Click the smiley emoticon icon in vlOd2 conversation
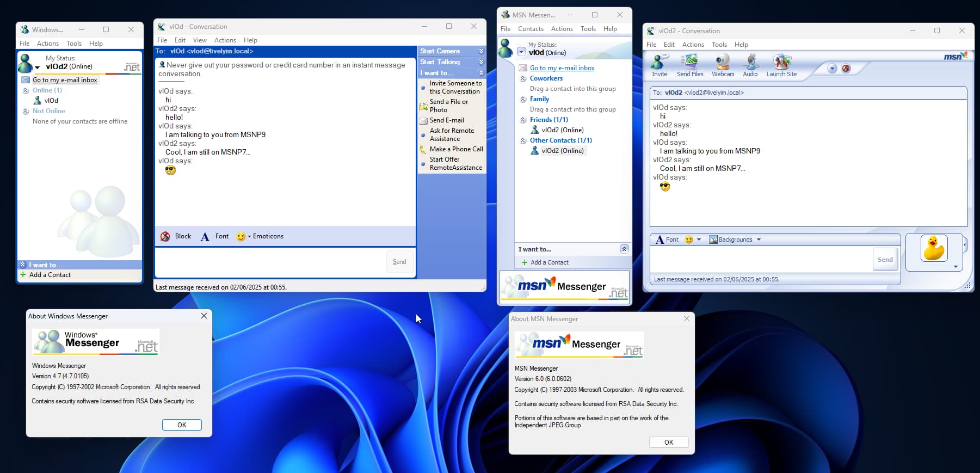Screen dimensions: 980x473 click(x=689, y=239)
